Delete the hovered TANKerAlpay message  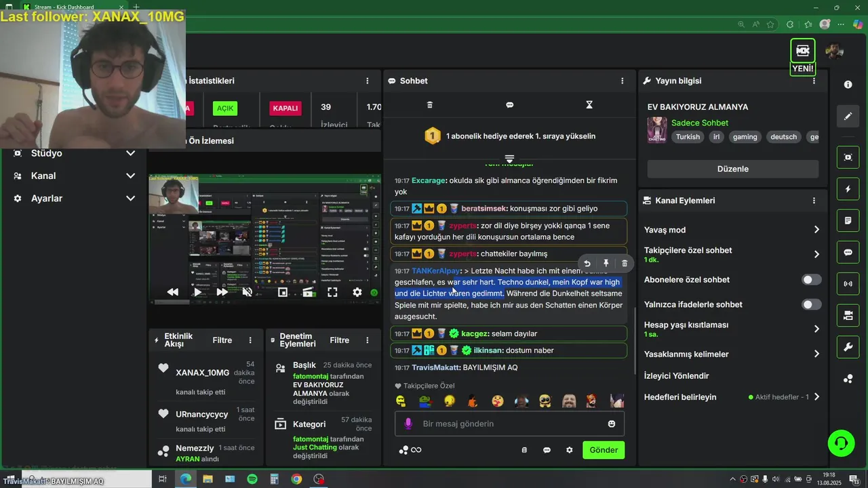625,264
